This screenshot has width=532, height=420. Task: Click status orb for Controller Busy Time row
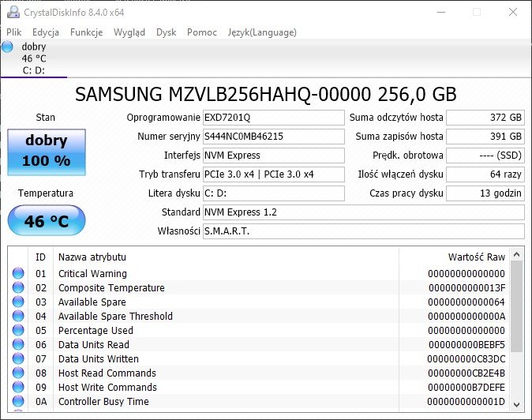tap(18, 401)
